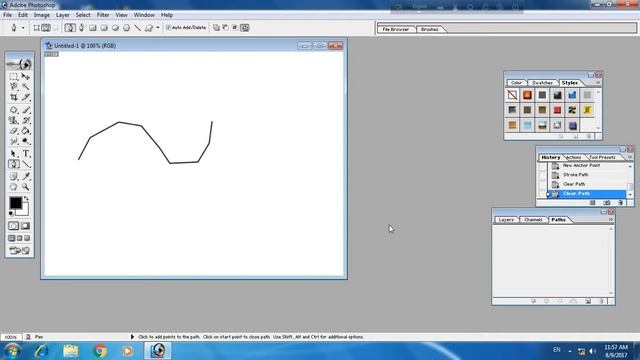Select the Slice tool

pos(26,97)
